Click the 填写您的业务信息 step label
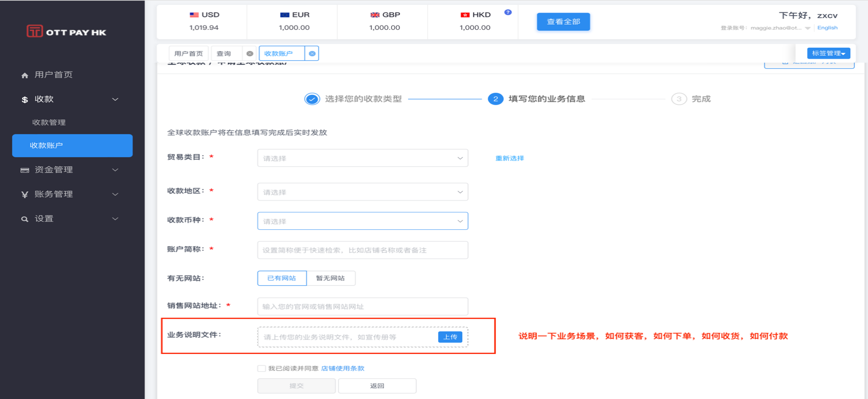Screen dimensions: 868x399 point(547,99)
